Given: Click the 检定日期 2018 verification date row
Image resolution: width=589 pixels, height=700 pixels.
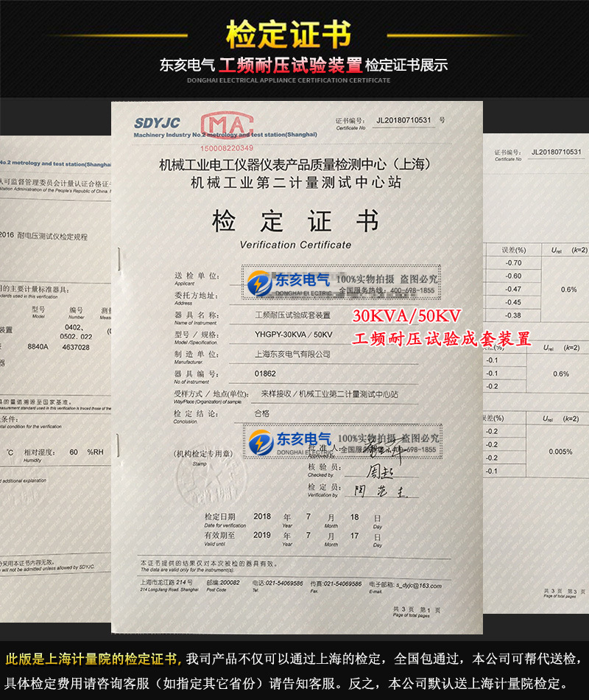Looking at the screenshot, I should tap(294, 517).
